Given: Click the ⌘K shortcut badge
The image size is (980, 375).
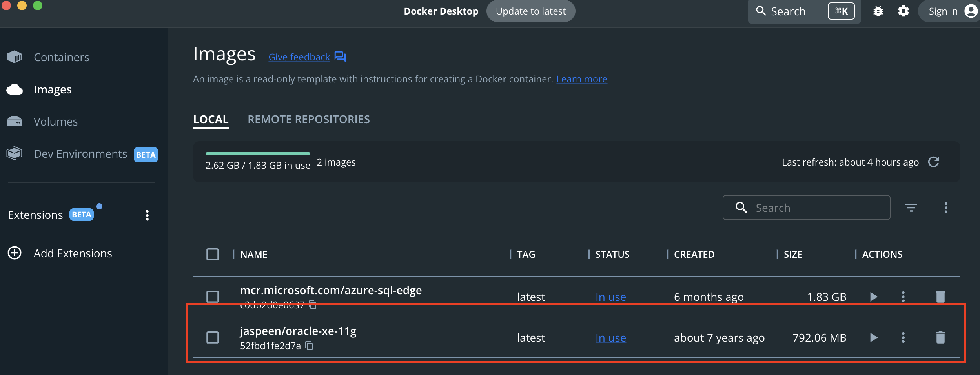Looking at the screenshot, I should pos(841,11).
